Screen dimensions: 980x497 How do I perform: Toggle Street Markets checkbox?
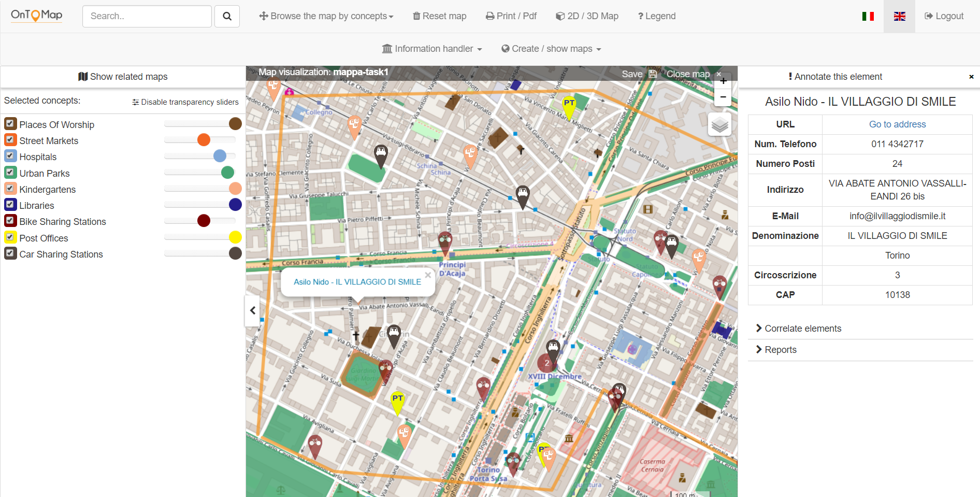[x=10, y=140]
